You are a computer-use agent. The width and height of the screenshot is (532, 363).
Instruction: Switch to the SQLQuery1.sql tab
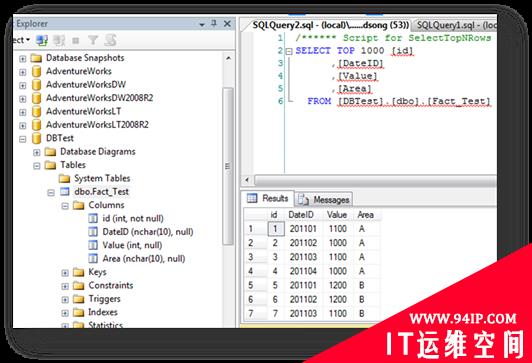coord(454,25)
